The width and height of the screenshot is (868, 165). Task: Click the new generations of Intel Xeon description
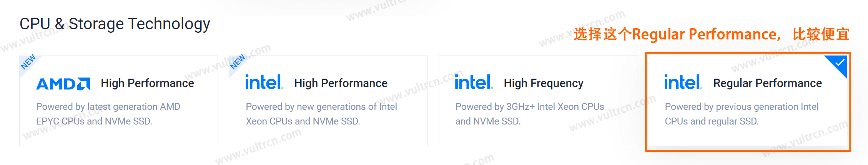coord(321,114)
